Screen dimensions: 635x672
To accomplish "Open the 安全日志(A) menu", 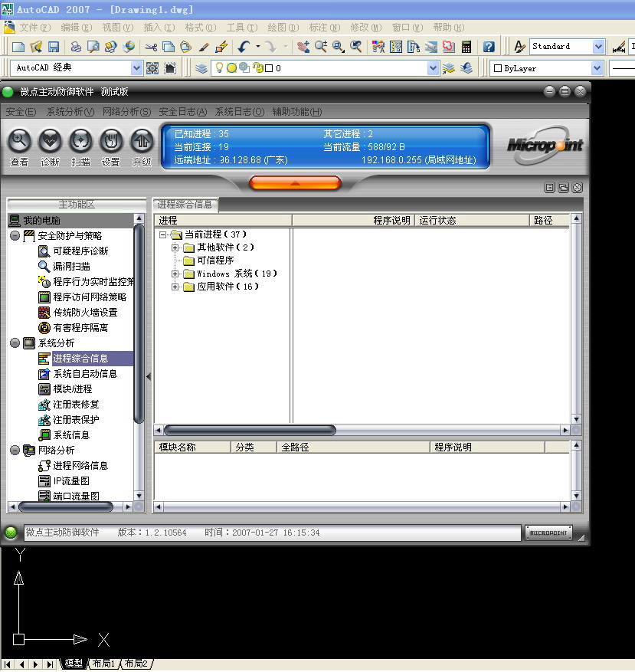I will coord(183,112).
